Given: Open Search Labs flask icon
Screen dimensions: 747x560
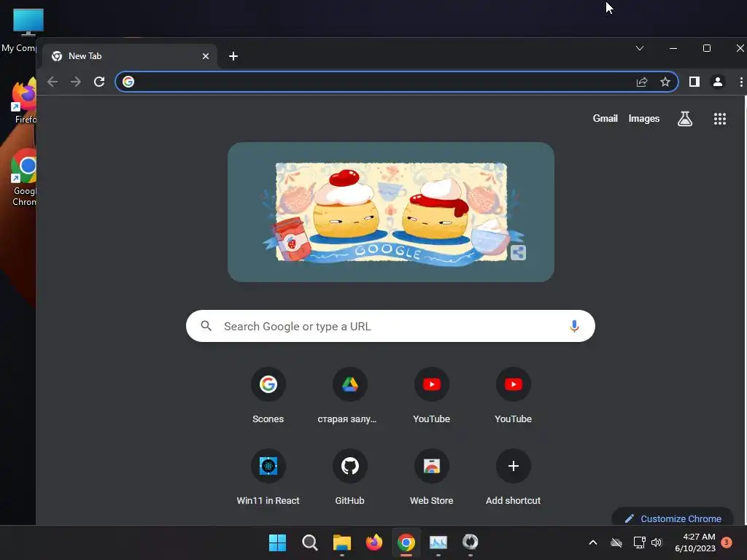Looking at the screenshot, I should pos(685,119).
